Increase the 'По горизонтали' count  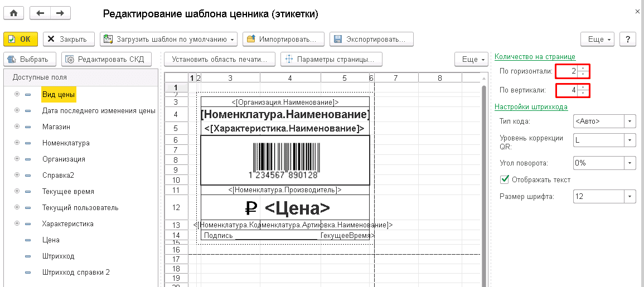583,69
